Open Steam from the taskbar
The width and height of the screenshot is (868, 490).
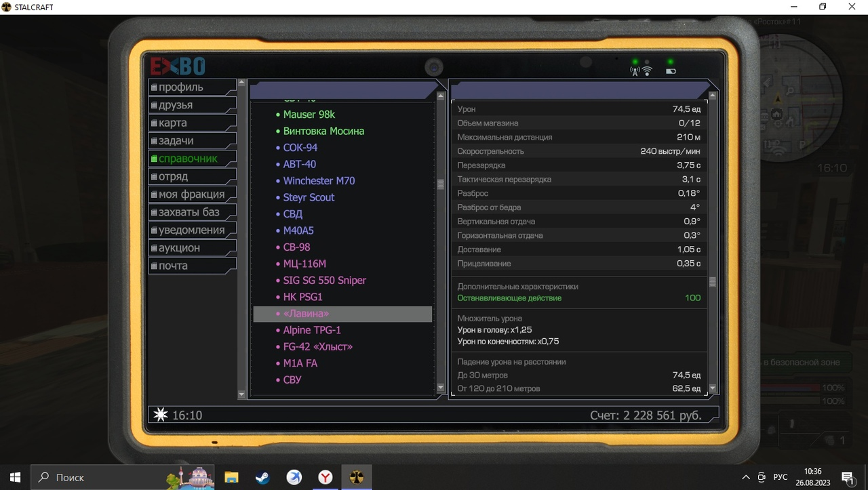tap(262, 477)
